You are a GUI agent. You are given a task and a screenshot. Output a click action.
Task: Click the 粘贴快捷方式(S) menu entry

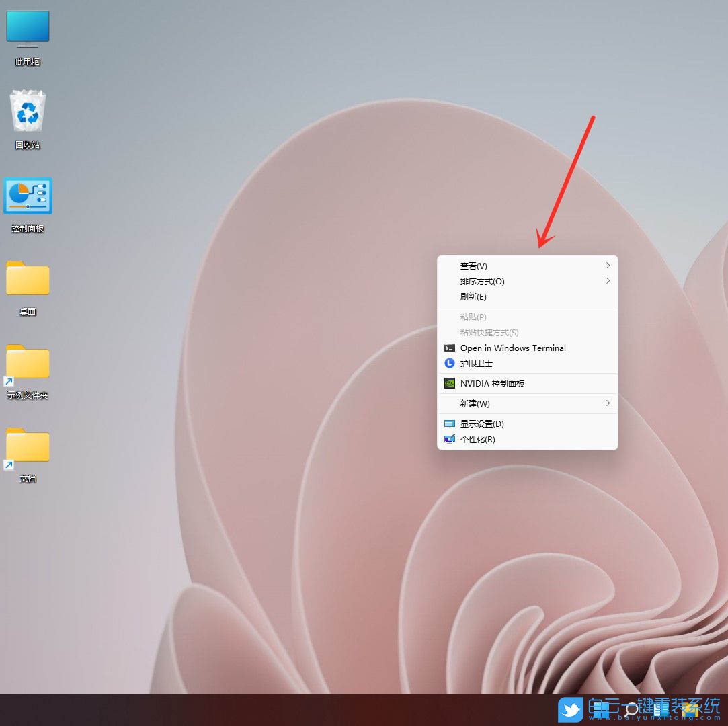pyautogui.click(x=489, y=333)
